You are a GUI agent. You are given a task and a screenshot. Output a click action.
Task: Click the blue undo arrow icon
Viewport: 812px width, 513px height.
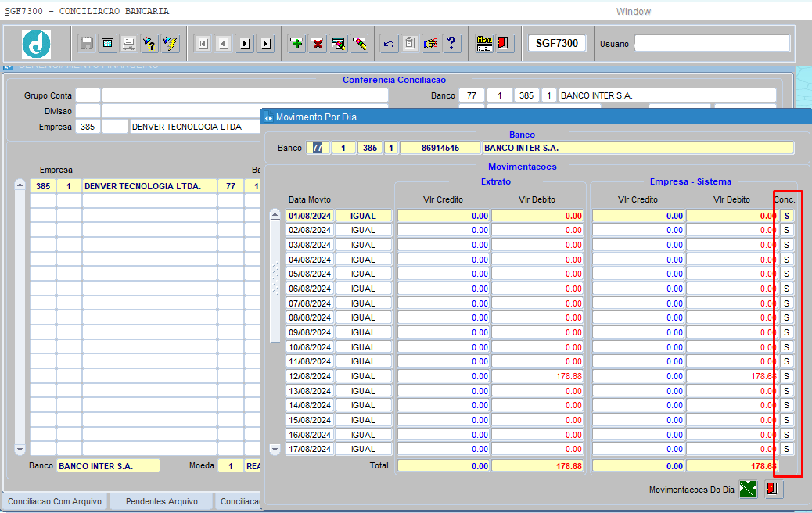(x=389, y=44)
